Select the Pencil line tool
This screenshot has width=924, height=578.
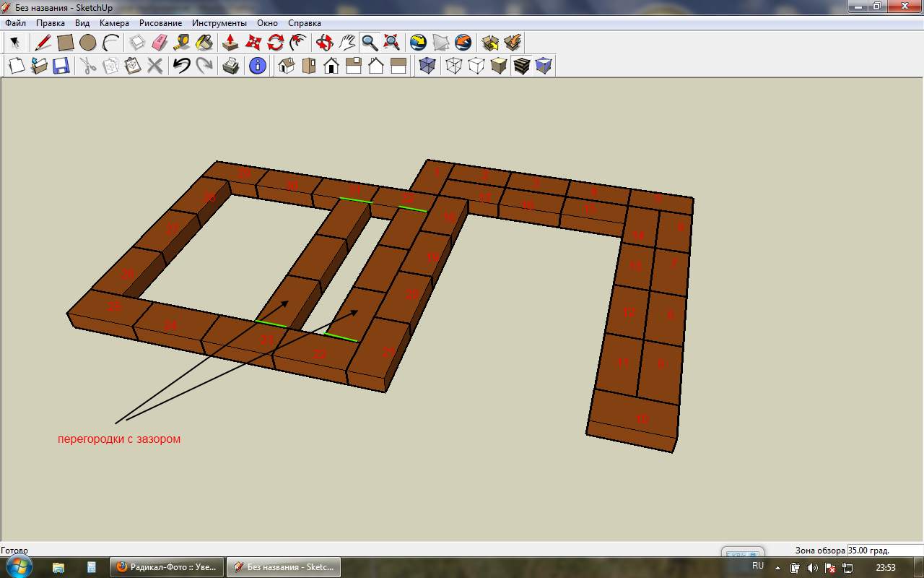pyautogui.click(x=43, y=43)
